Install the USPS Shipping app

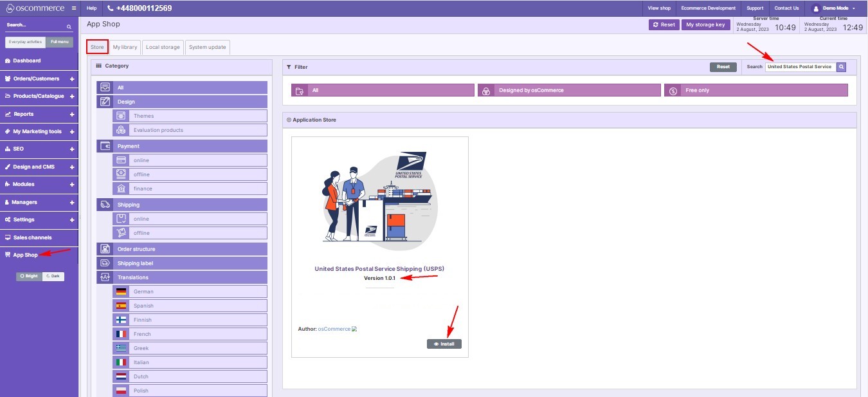444,344
